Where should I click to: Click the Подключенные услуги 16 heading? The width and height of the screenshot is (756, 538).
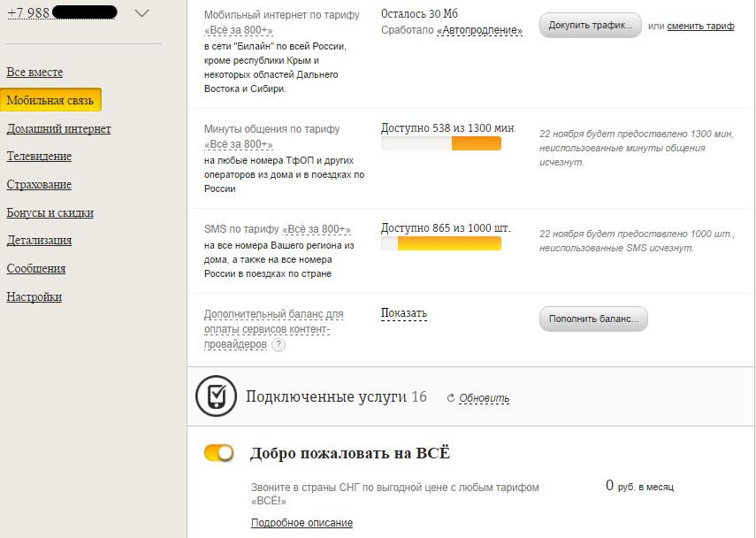[x=337, y=396]
